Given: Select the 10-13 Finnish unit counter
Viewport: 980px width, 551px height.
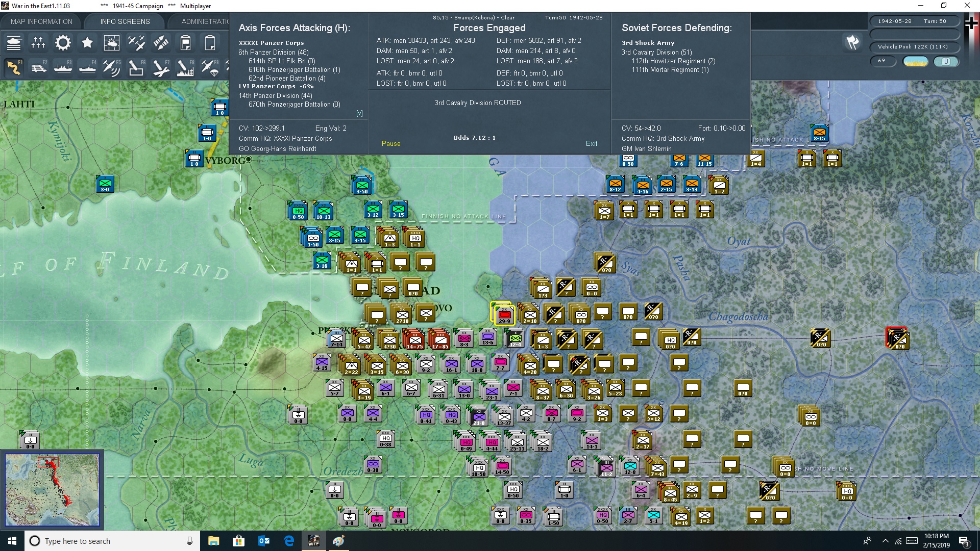Looking at the screenshot, I should 323,211.
